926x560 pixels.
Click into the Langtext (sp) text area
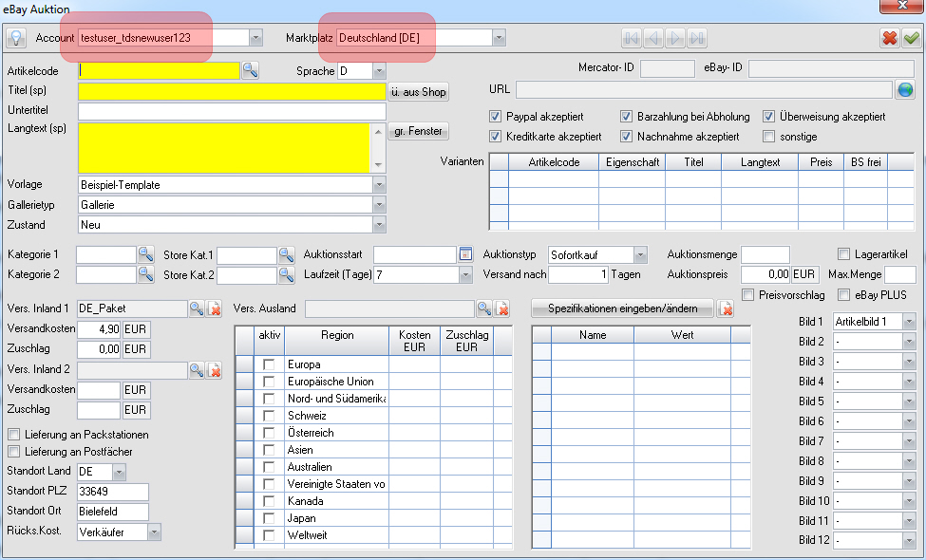tap(224, 147)
